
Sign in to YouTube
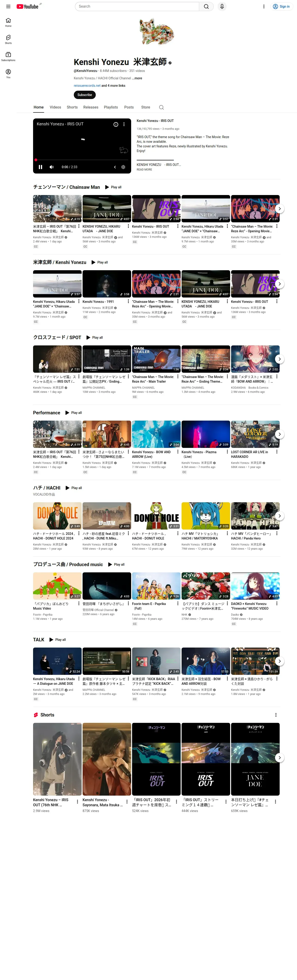pyautogui.click(x=282, y=6)
